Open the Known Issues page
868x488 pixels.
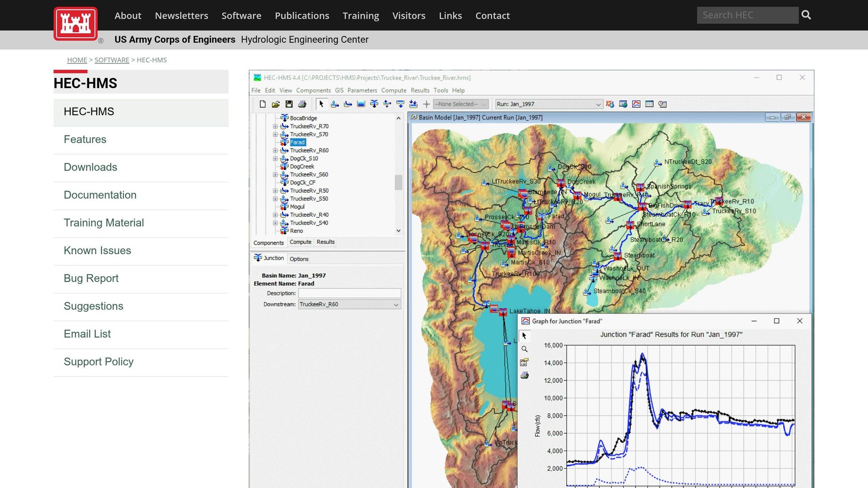[97, 251]
